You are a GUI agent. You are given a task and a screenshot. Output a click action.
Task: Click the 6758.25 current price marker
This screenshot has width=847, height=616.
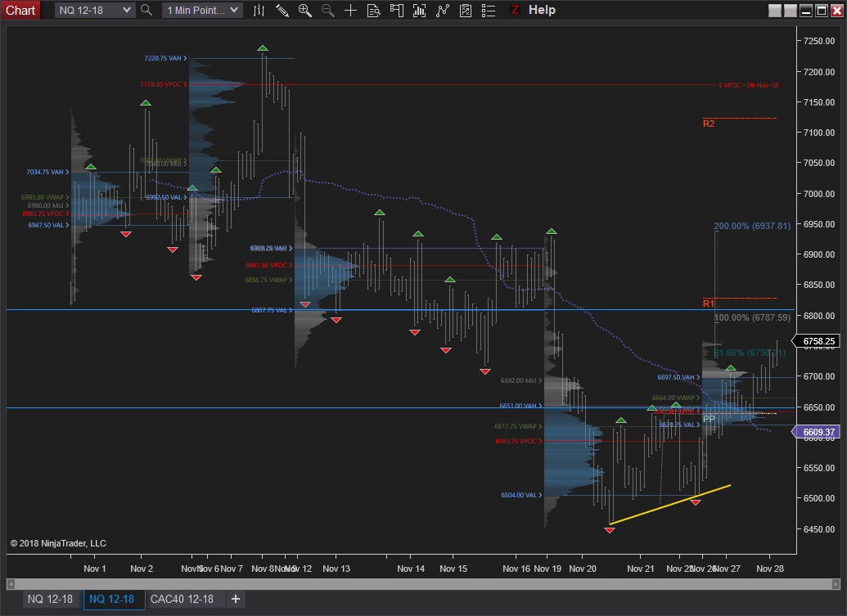[x=816, y=341]
